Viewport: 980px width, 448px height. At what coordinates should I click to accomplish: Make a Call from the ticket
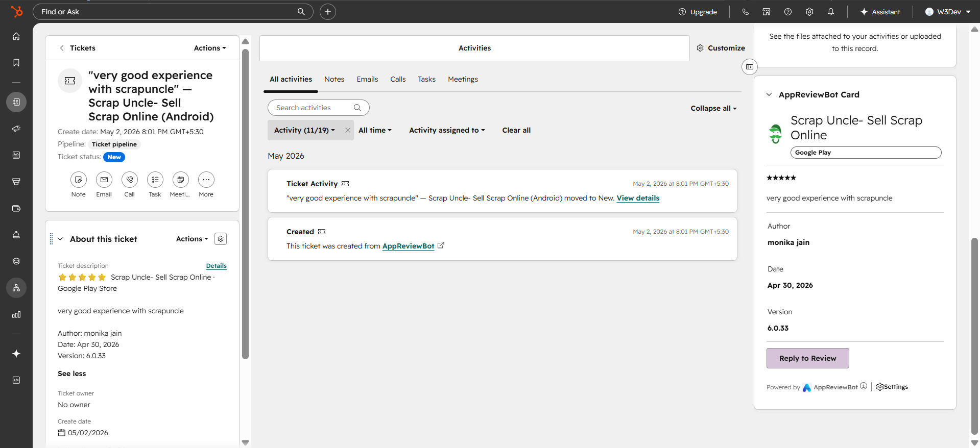pyautogui.click(x=130, y=180)
